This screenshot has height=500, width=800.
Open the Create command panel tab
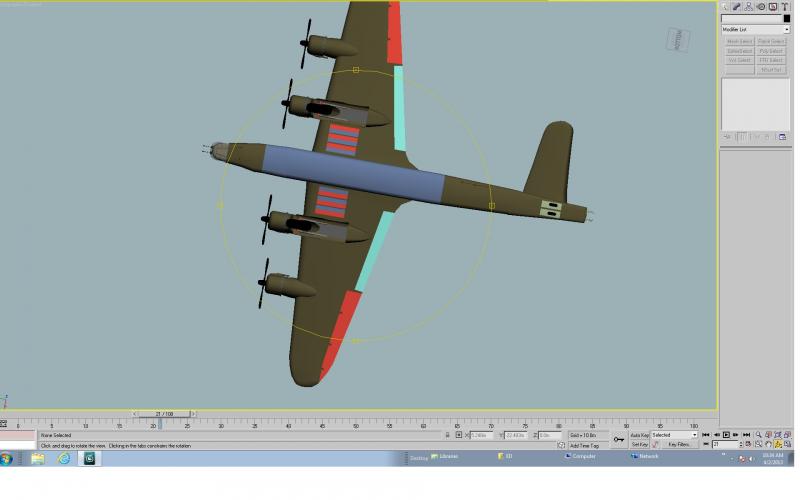(x=724, y=7)
